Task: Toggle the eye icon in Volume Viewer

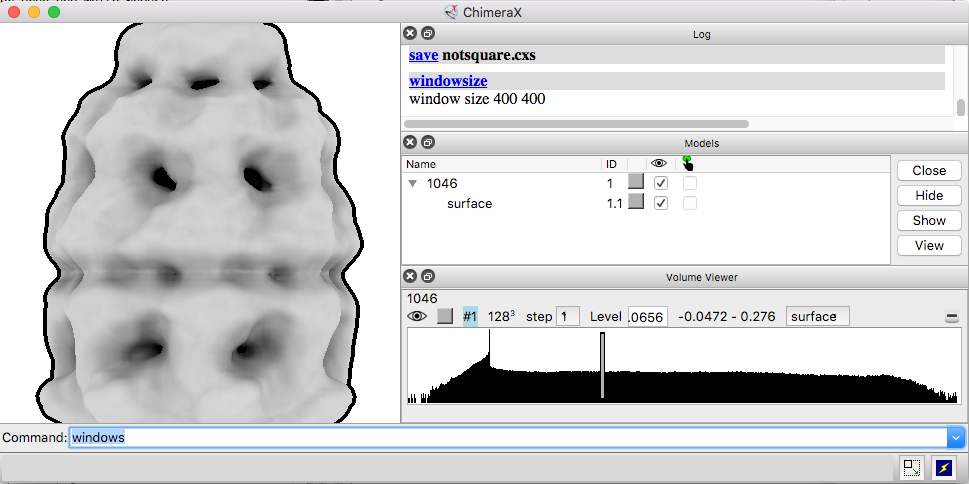Action: tap(417, 316)
